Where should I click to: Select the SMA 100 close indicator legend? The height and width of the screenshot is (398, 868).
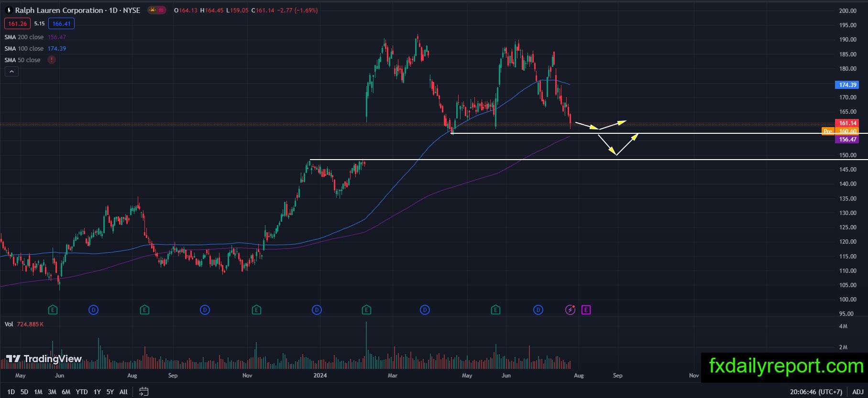coord(24,48)
